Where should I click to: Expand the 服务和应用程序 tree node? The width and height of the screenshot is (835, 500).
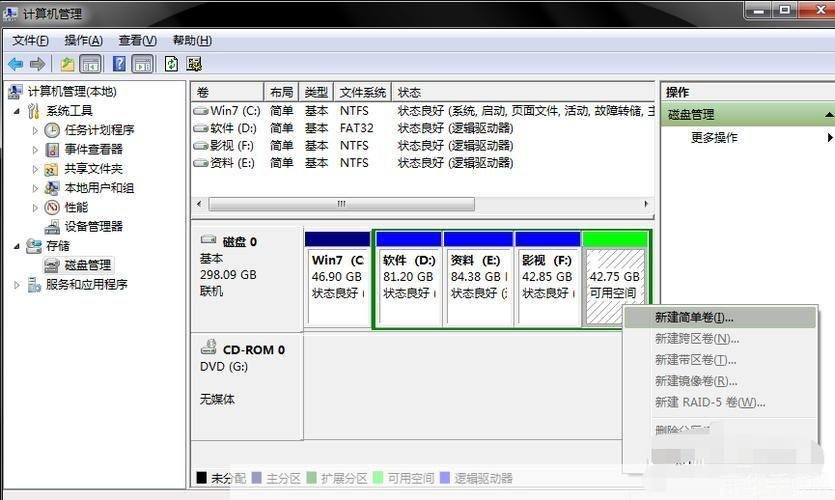point(17,285)
